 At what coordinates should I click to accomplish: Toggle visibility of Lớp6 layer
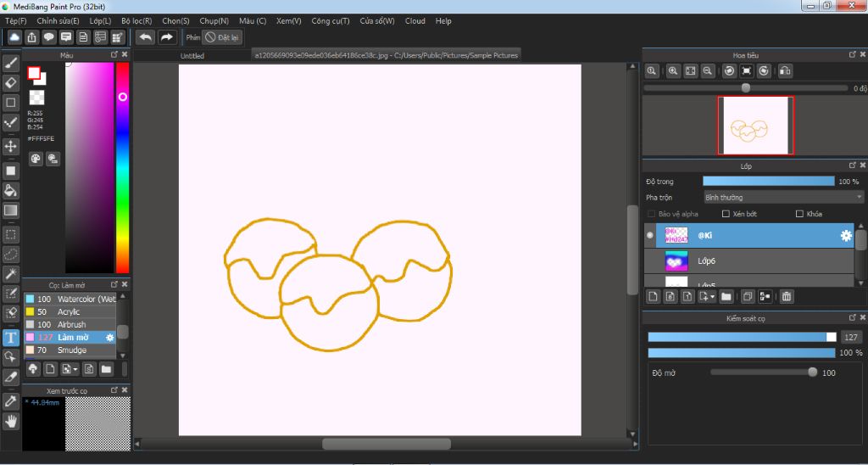click(x=650, y=261)
